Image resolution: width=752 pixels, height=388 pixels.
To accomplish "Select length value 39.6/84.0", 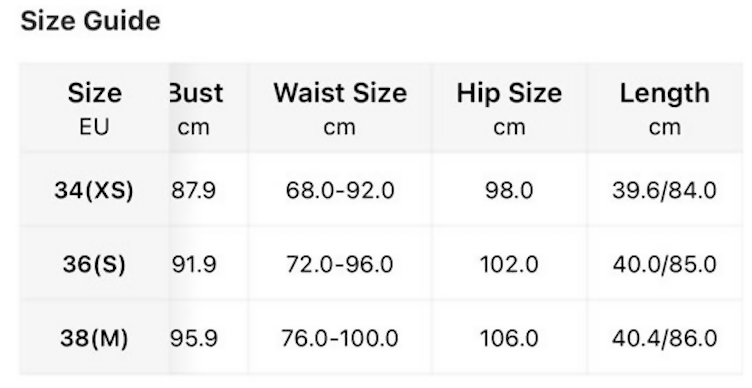I will point(665,190).
